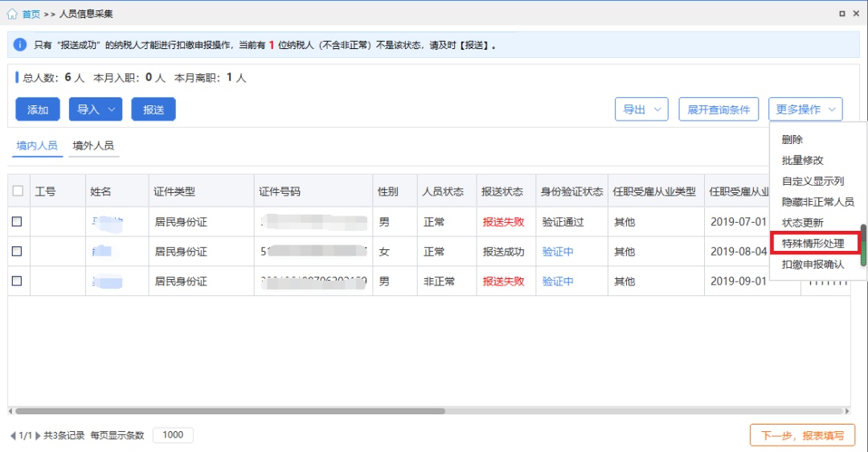Click the 每页显示条数 input field showing 1000
This screenshot has width=868, height=452.
173,435
